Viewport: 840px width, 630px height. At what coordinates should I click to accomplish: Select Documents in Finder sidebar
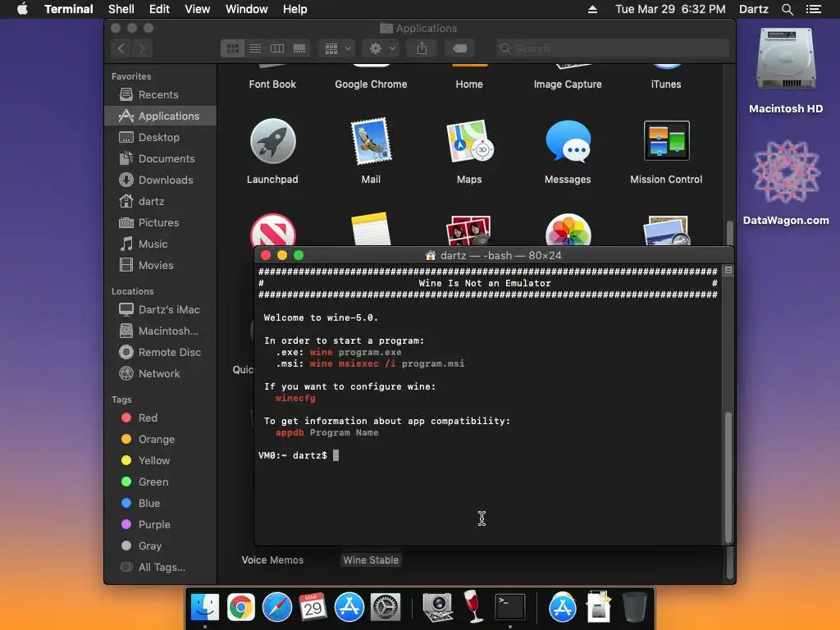[160, 158]
